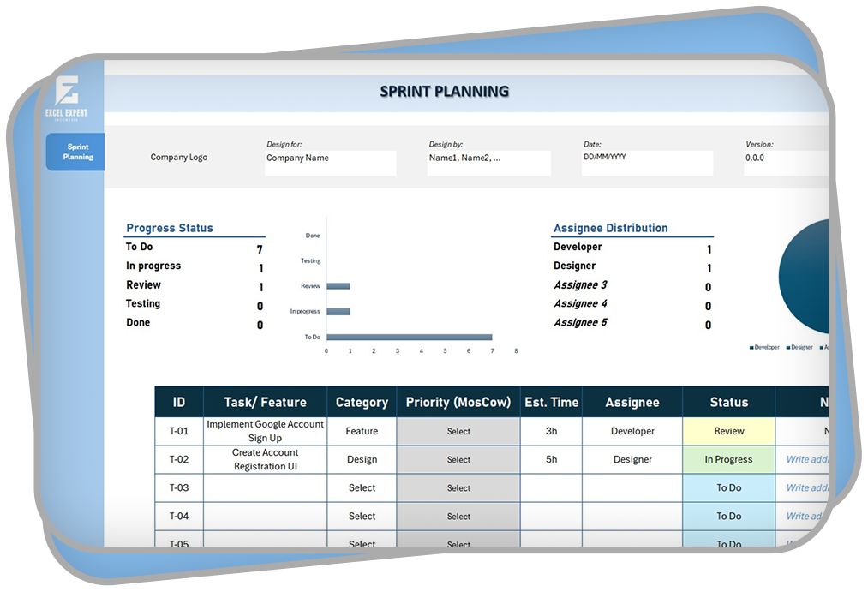Click the To Do bar in chart
The height and width of the screenshot is (592, 868).
pos(409,337)
